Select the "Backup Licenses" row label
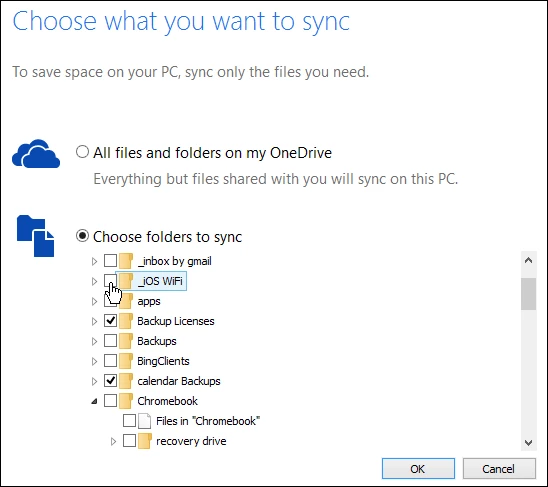 point(176,321)
